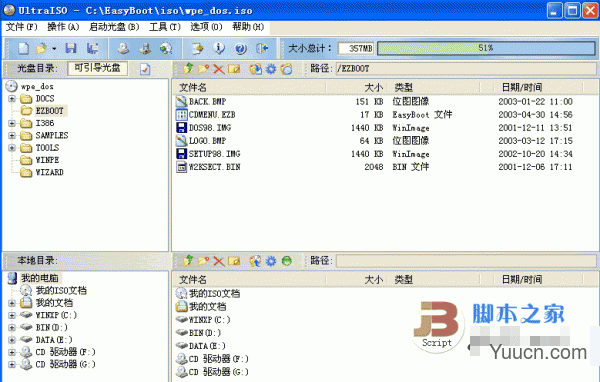Create new folder in local panel
The height and width of the screenshot is (382, 600).
203,261
